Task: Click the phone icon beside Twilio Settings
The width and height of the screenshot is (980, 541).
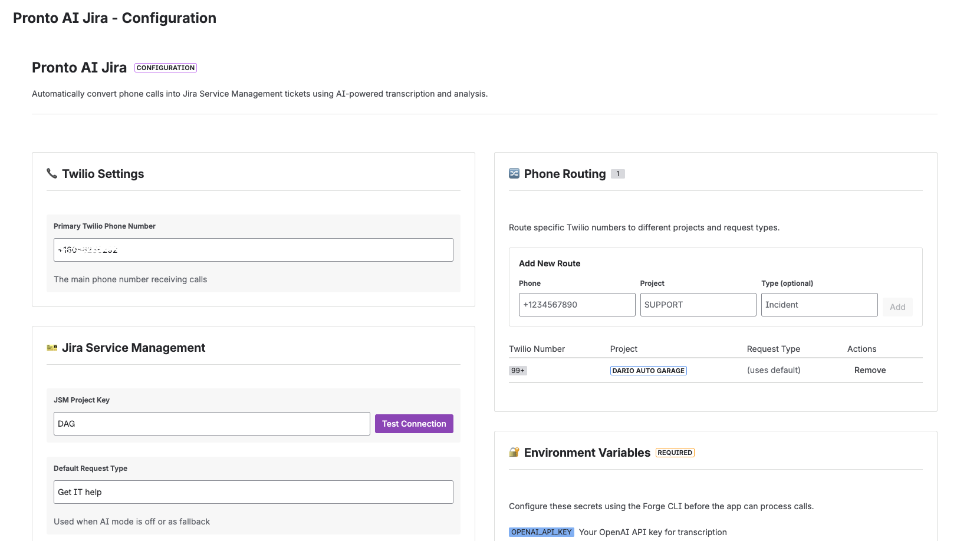Action: pos(52,173)
